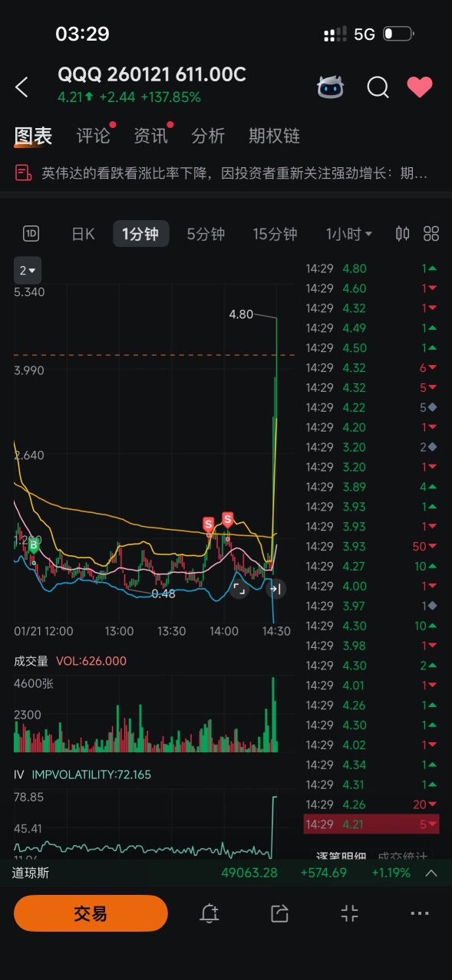This screenshot has height=980, width=452.
Task: Share the quote using share icon
Action: [279, 913]
